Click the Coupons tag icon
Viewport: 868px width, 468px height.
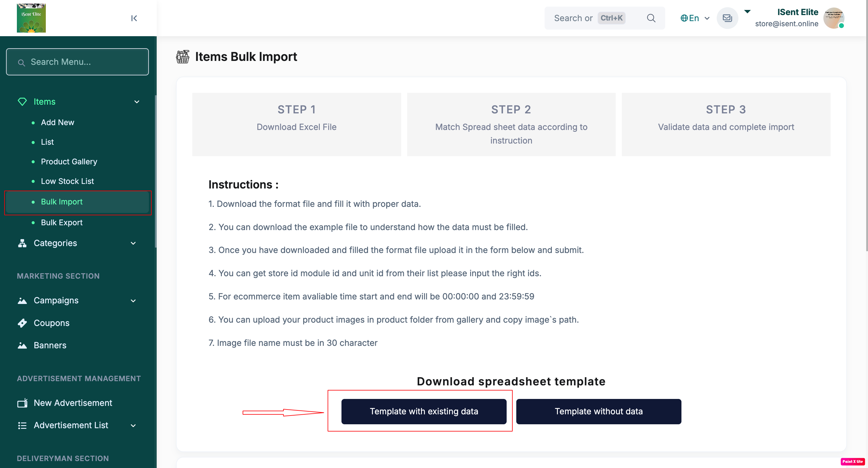point(22,323)
